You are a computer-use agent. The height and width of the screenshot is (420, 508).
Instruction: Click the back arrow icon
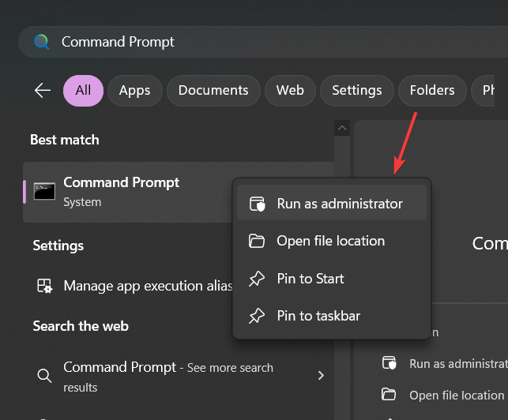pyautogui.click(x=43, y=91)
